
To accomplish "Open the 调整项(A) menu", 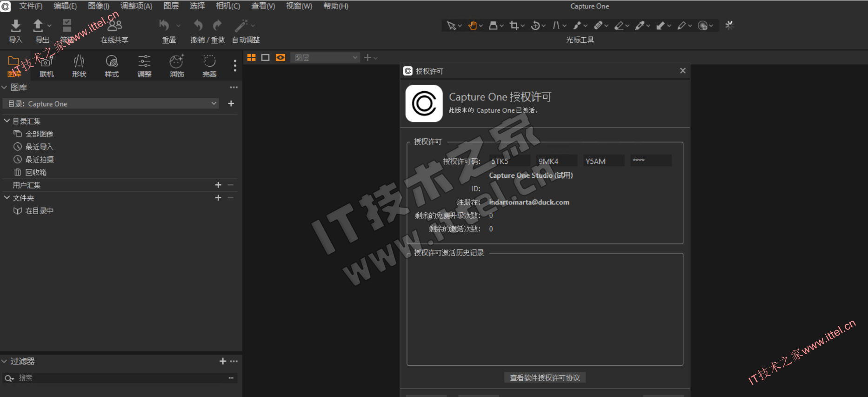I will [136, 6].
